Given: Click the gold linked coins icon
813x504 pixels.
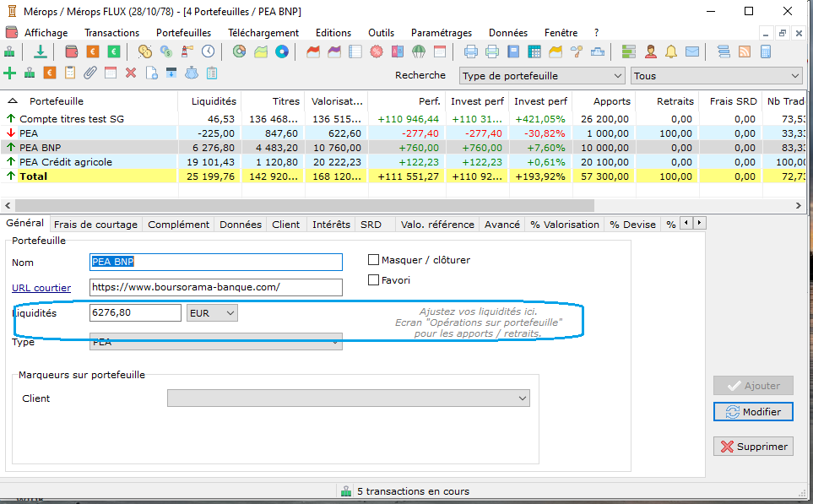Looking at the screenshot, I should click(x=144, y=51).
